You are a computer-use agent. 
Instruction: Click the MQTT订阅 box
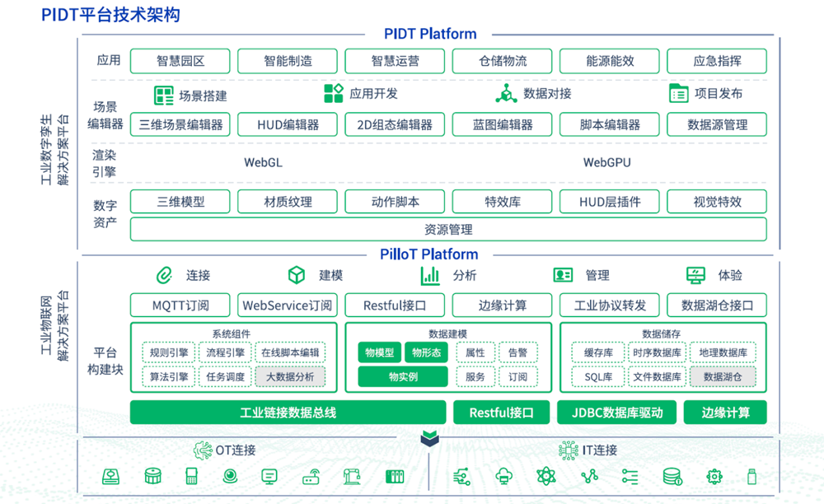pos(180,306)
